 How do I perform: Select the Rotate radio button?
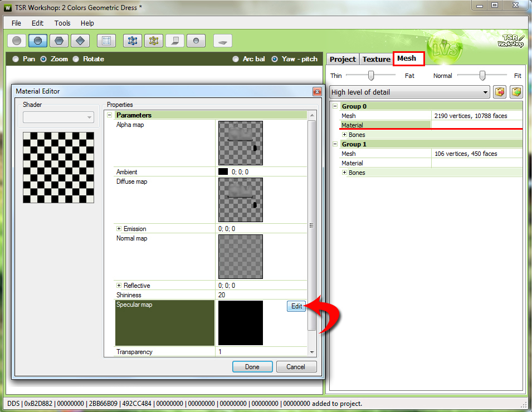point(76,59)
